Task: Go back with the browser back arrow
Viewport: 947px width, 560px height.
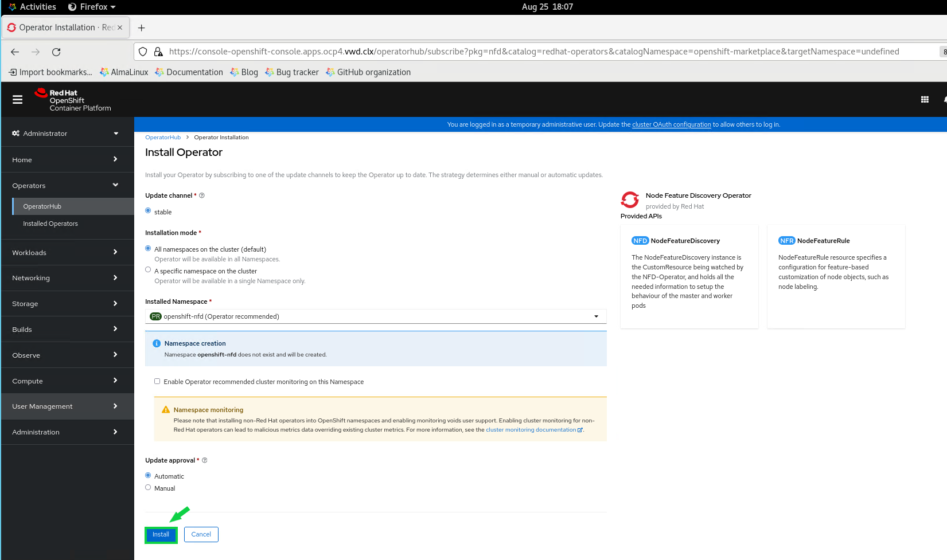Action: point(15,52)
